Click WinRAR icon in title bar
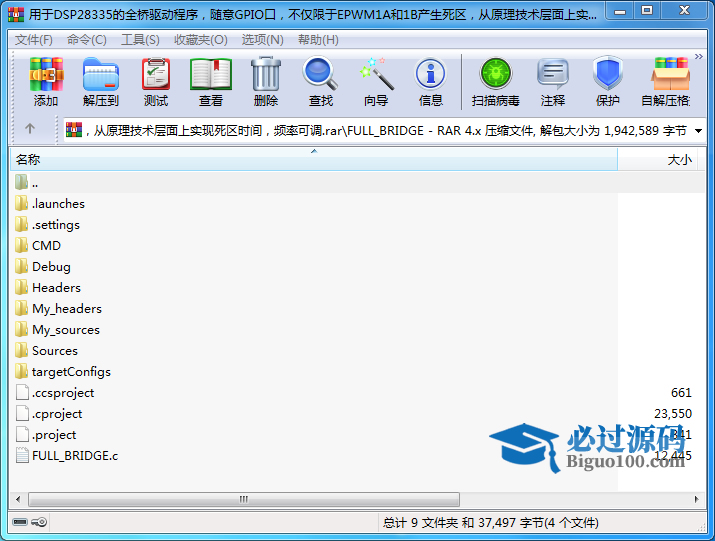This screenshot has width=715, height=541. click(x=16, y=15)
